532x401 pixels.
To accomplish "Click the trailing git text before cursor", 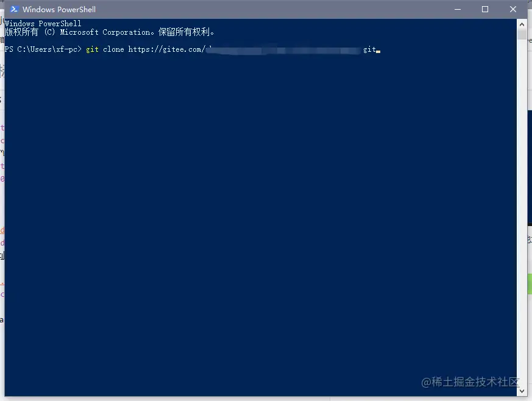I will click(369, 49).
